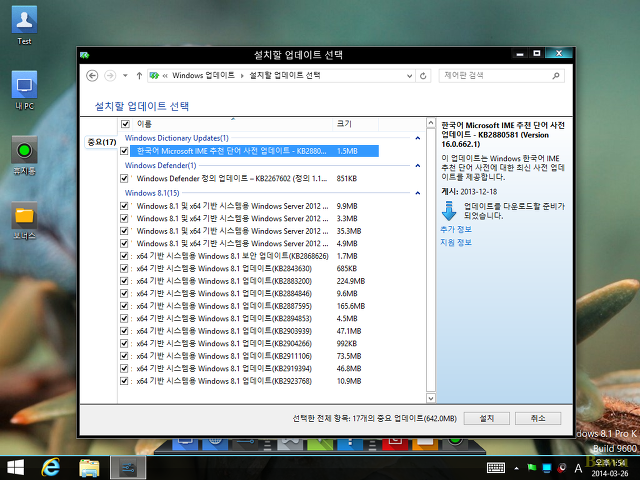Open the touch keyboard tray icon
The width and height of the screenshot is (640, 480).
pyautogui.click(x=496, y=468)
